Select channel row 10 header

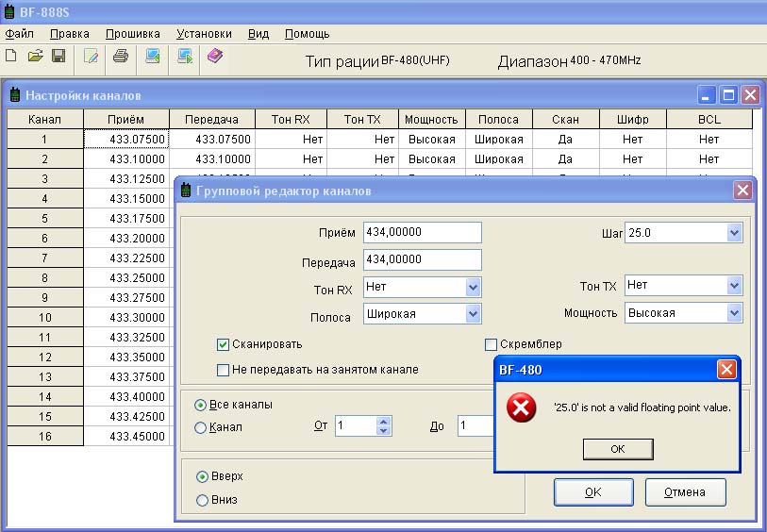pos(45,317)
